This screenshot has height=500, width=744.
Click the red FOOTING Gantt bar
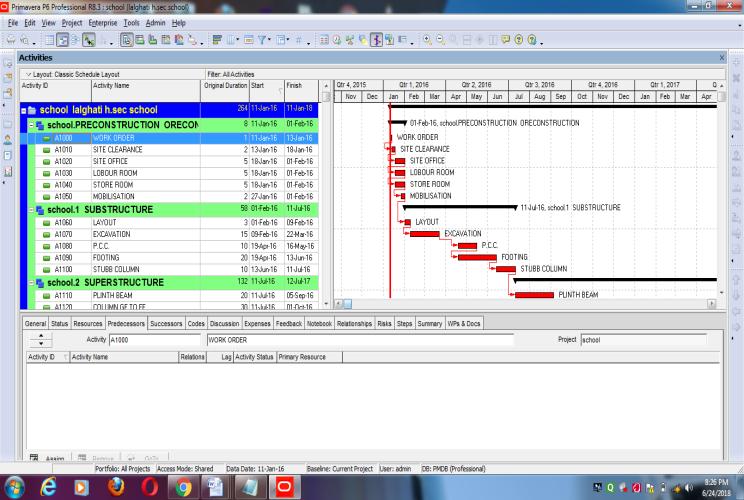point(477,258)
